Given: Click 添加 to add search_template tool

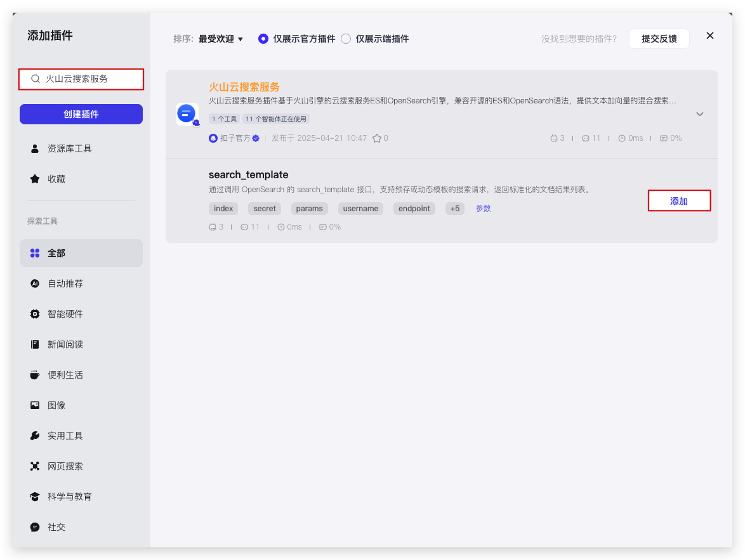Looking at the screenshot, I should pos(679,201).
